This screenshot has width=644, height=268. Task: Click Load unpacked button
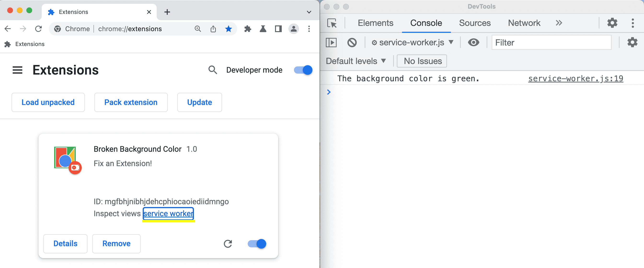tap(48, 102)
